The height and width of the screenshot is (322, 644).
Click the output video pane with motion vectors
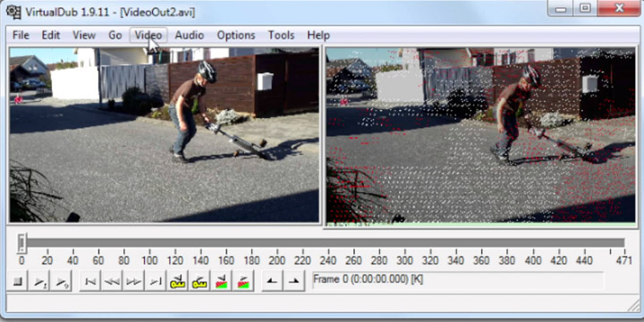(480, 136)
